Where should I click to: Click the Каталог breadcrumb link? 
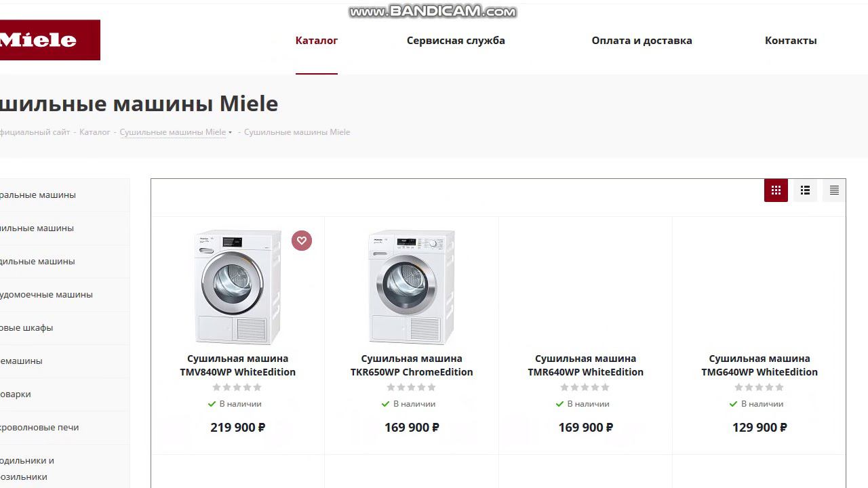(x=94, y=132)
